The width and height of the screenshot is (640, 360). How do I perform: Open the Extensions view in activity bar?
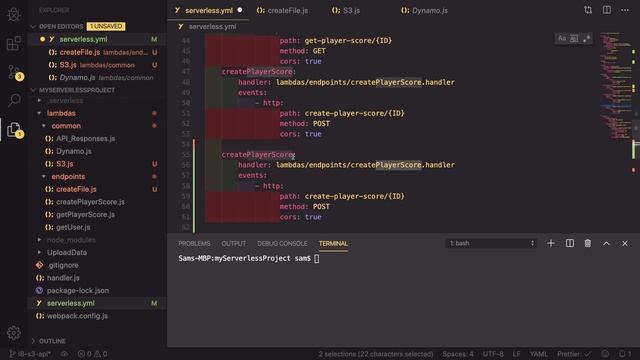13,43
